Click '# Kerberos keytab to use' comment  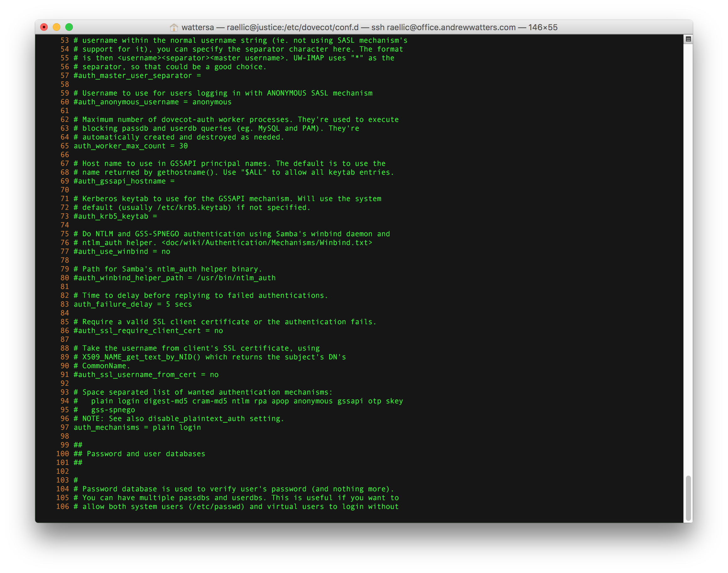(227, 199)
